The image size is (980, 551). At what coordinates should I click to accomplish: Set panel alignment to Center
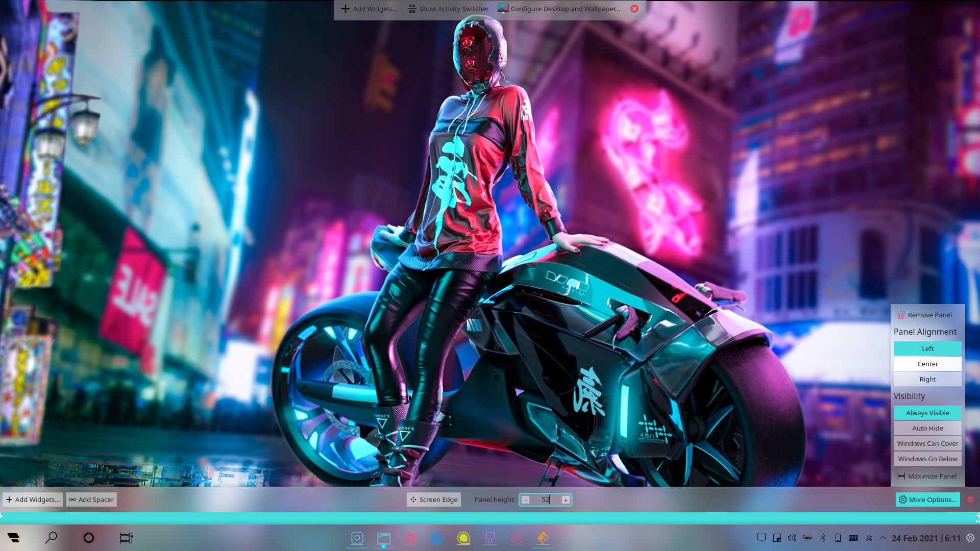pyautogui.click(x=927, y=364)
